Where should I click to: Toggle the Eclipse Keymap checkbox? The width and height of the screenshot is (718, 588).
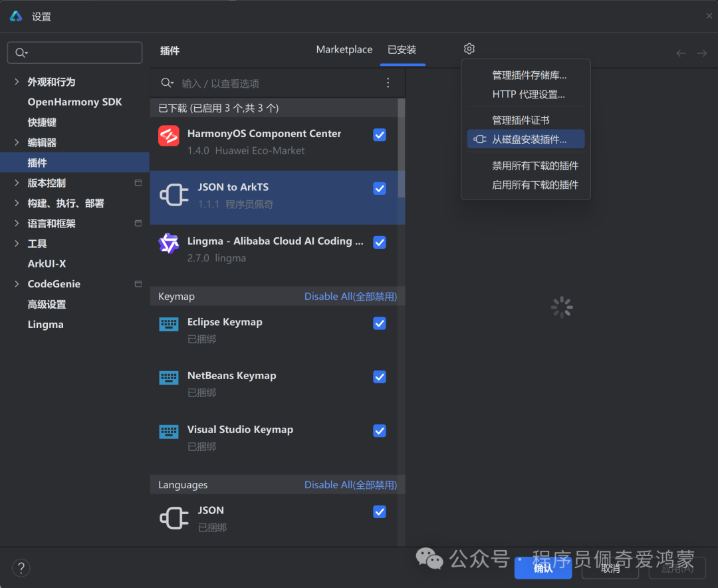380,323
